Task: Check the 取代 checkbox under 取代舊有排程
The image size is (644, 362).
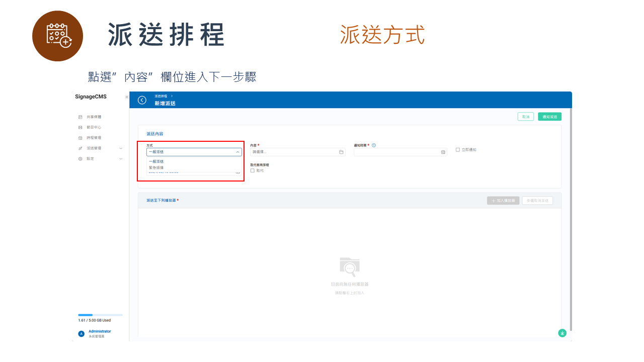Action: tap(252, 170)
